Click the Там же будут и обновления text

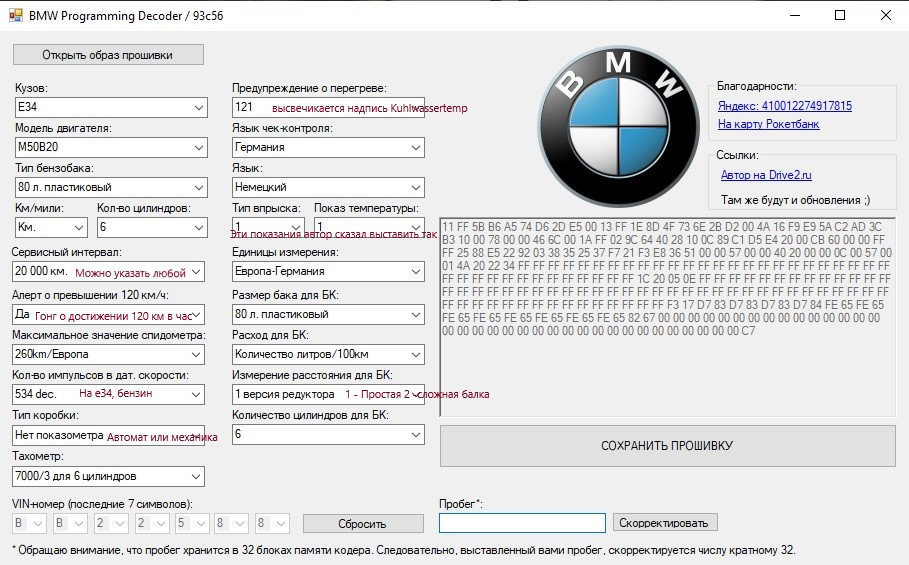point(795,201)
